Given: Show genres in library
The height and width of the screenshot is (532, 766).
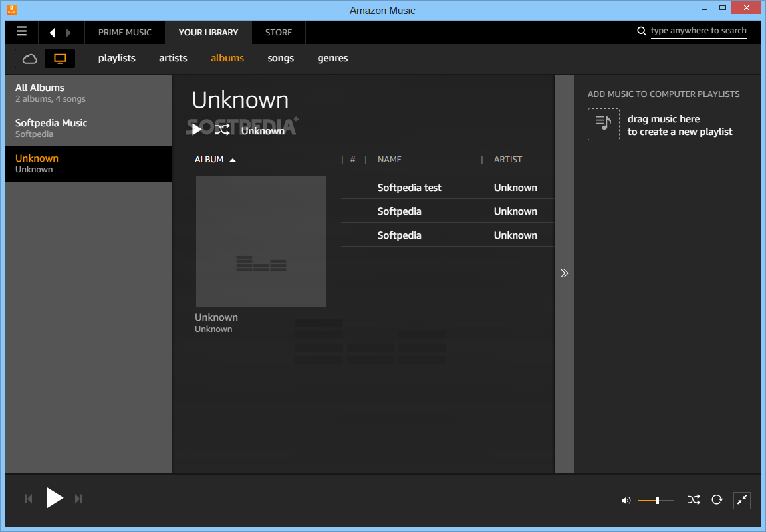Looking at the screenshot, I should (332, 58).
